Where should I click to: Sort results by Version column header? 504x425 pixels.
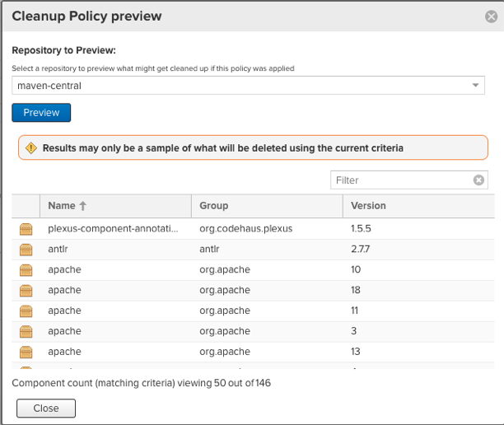[368, 206]
